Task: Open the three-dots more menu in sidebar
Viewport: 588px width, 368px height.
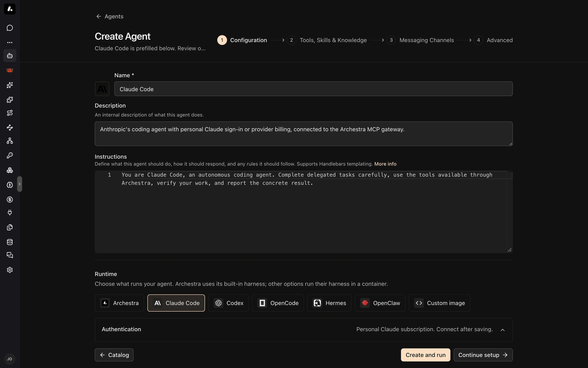Action: coord(10,42)
